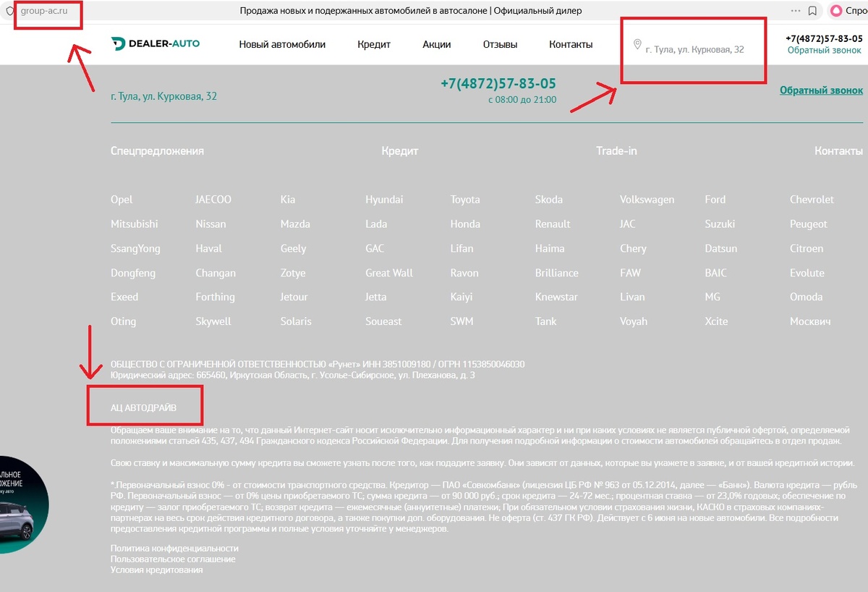Click the DEALER-AUTO logo
Image resolution: width=868 pixels, height=592 pixels.
click(156, 44)
